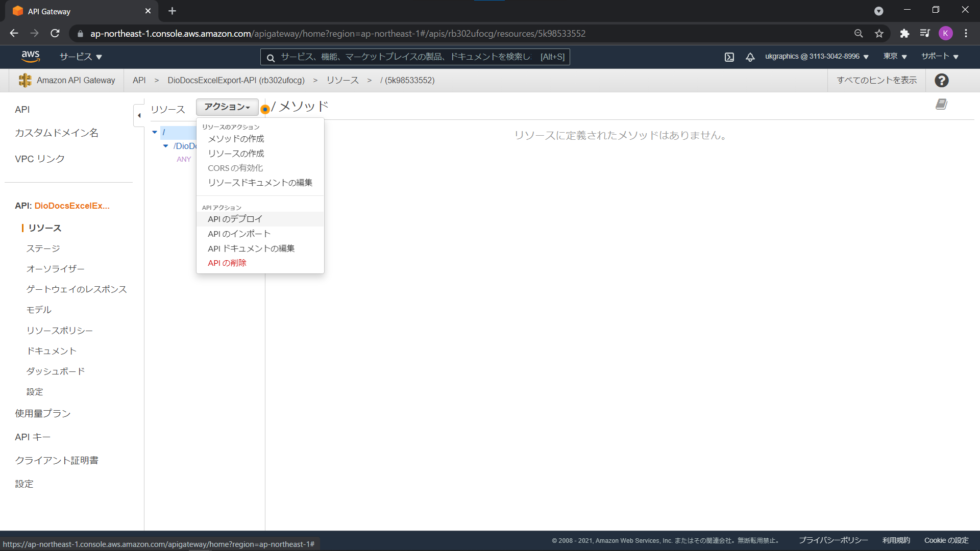Open the DioDocsExcelEx... API name link
This screenshot has width=980, height=551.
72,206
